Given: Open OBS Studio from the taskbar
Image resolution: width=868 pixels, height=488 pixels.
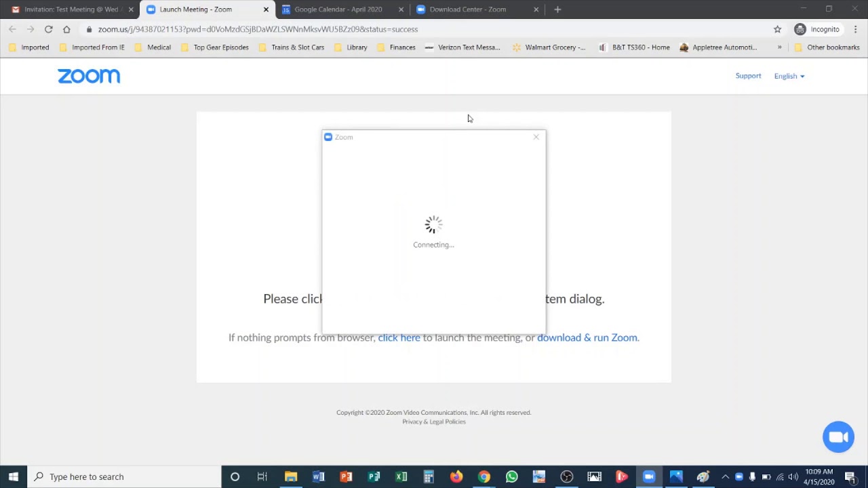Looking at the screenshot, I should [567, 476].
